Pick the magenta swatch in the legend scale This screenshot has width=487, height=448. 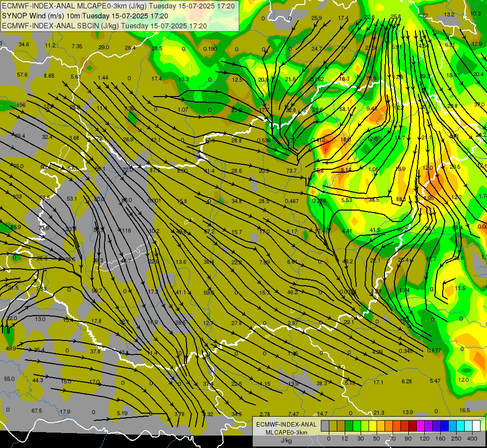420,426
